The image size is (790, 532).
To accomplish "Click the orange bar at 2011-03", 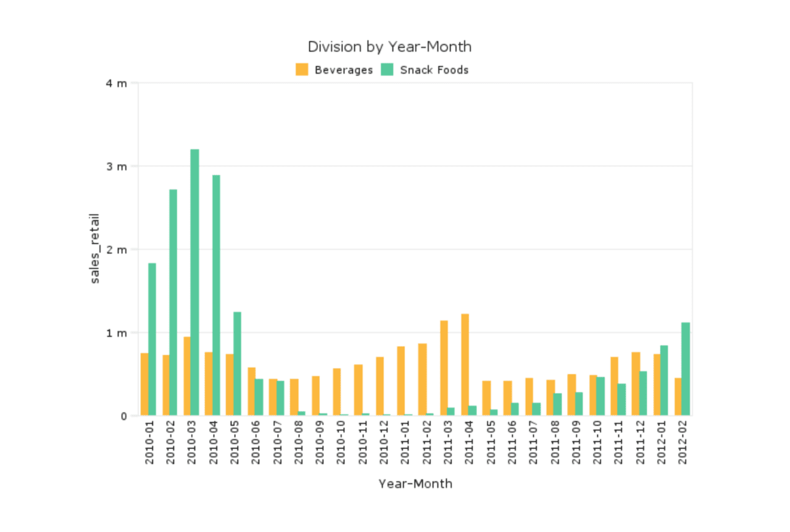I will (443, 367).
